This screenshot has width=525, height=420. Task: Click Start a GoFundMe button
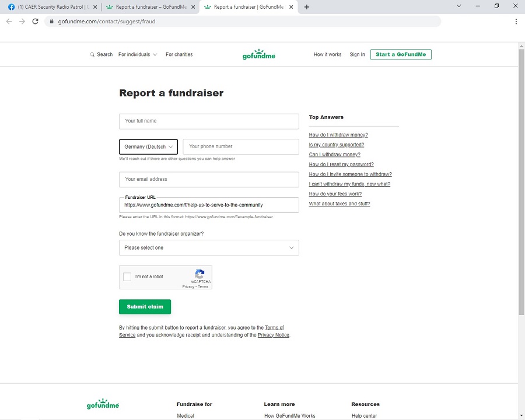(401, 55)
